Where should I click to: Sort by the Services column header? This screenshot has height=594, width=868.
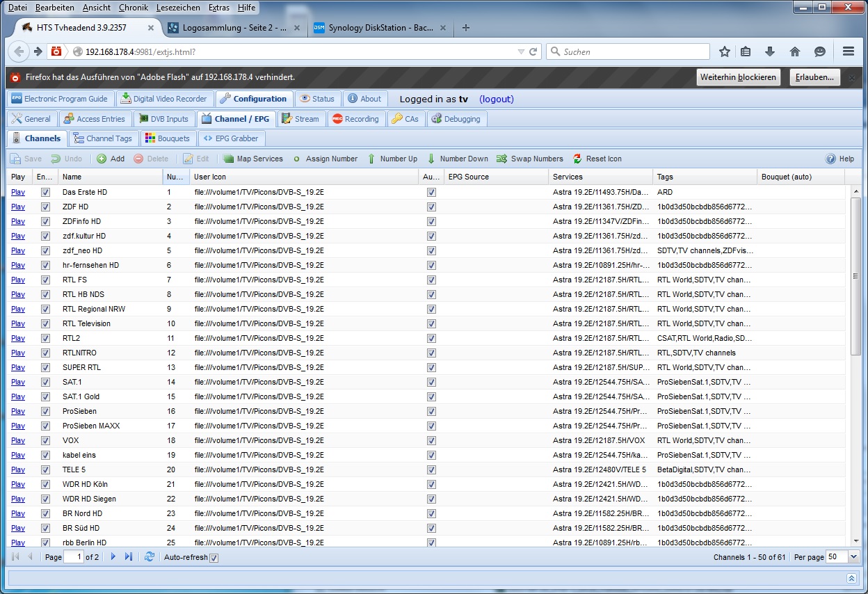[600, 177]
